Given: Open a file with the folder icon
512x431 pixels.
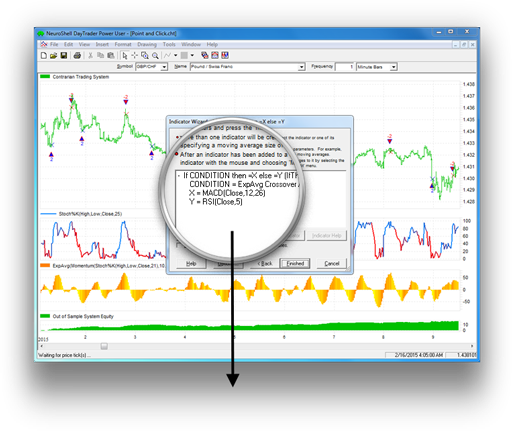Looking at the screenshot, I should click(x=53, y=55).
